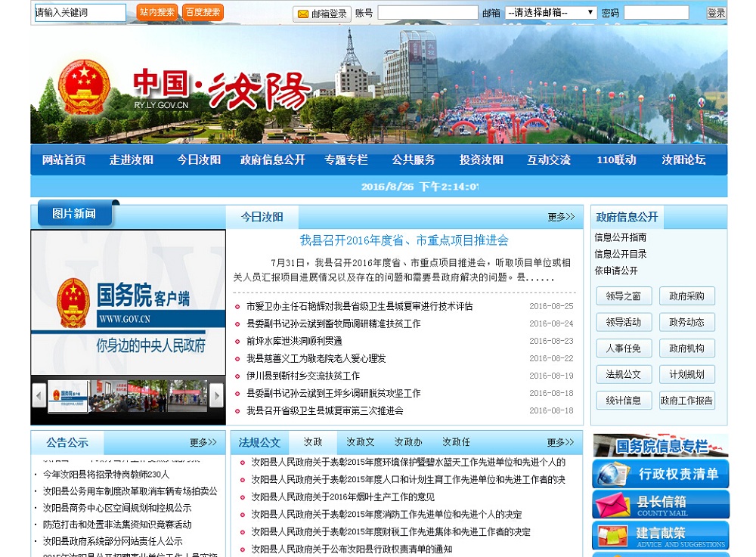
Task: Switch to the 汝政文 tab
Action: (360, 442)
